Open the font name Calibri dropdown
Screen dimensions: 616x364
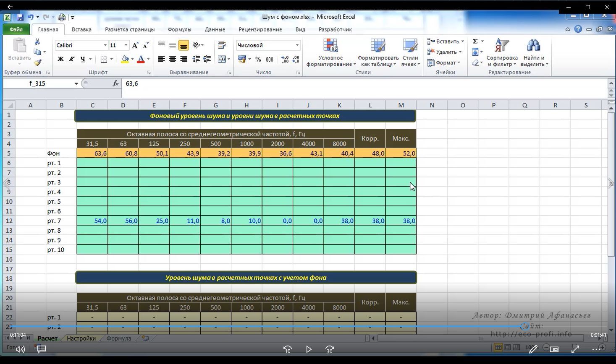pyautogui.click(x=105, y=45)
